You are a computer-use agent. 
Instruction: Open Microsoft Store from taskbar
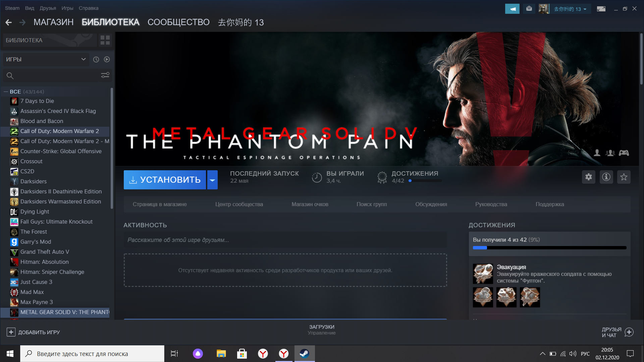coord(242,354)
